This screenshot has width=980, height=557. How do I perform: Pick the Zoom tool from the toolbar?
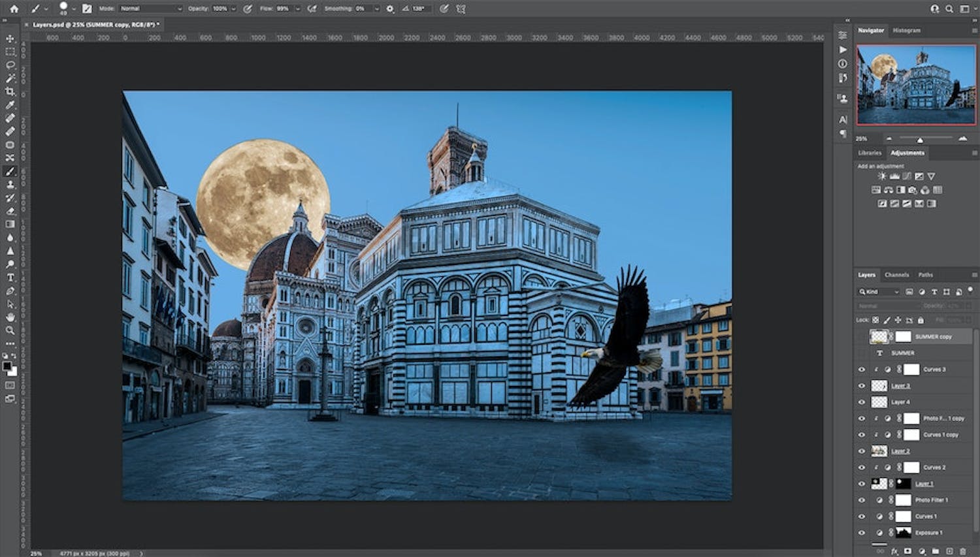tap(10, 330)
